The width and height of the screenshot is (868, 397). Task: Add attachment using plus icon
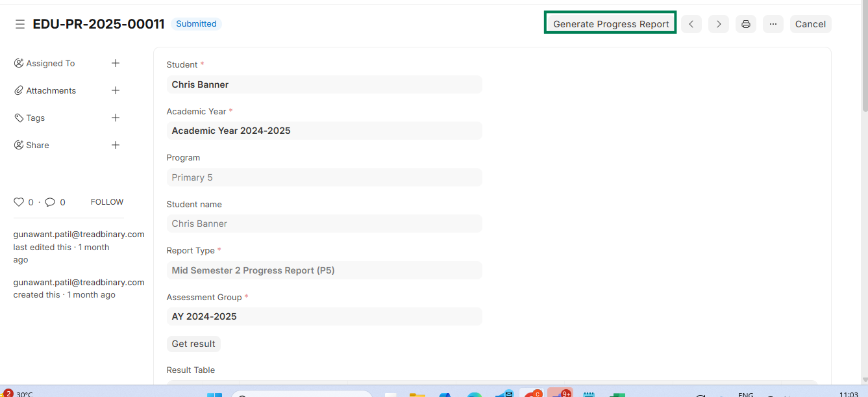click(116, 90)
